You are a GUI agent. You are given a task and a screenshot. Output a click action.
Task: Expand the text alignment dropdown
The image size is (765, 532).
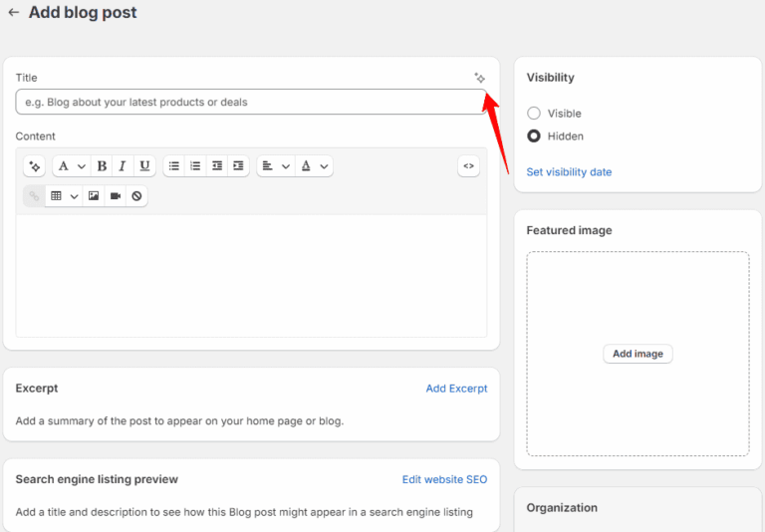coord(275,166)
